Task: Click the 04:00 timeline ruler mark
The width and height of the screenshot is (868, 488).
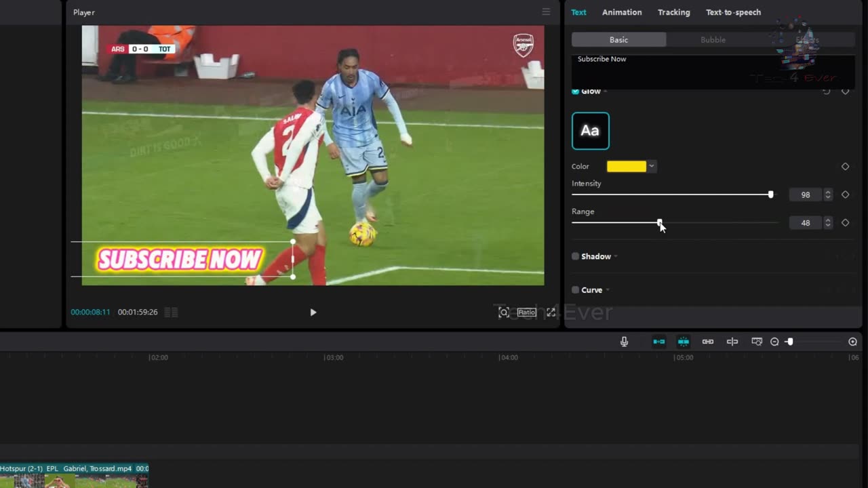Action: point(509,357)
